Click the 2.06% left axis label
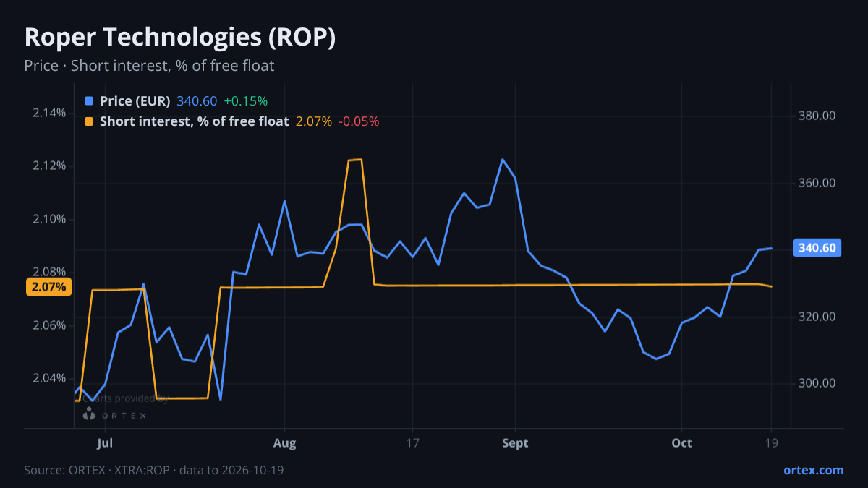This screenshot has width=868, height=488. pyautogui.click(x=49, y=325)
